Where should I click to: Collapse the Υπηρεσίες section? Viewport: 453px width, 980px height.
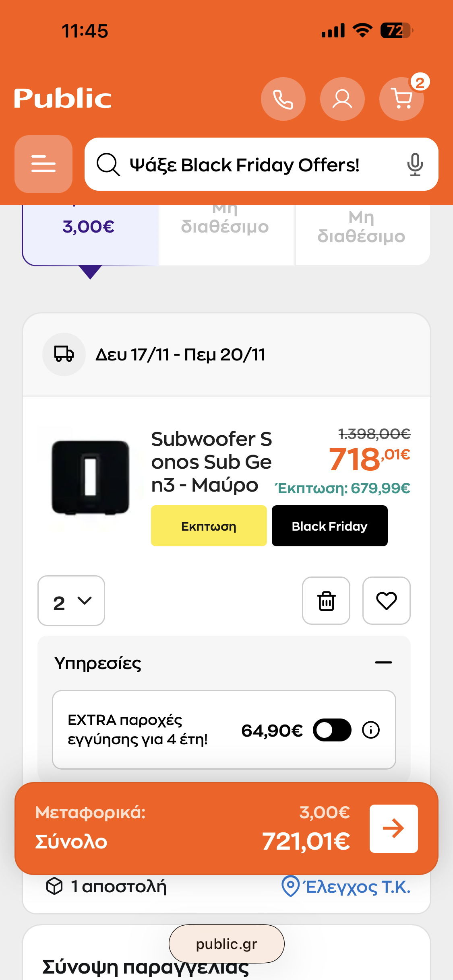click(x=383, y=663)
